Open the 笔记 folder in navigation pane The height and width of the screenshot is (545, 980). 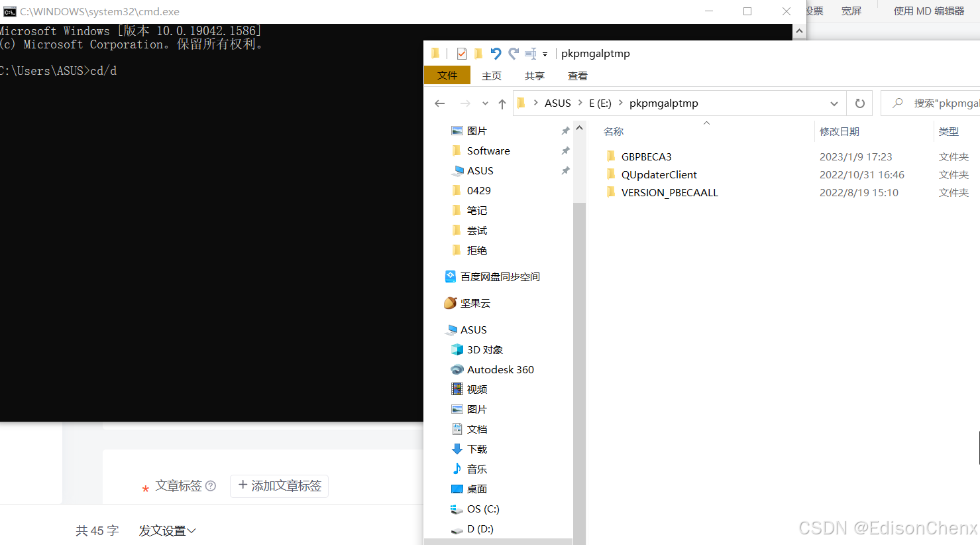pos(476,210)
